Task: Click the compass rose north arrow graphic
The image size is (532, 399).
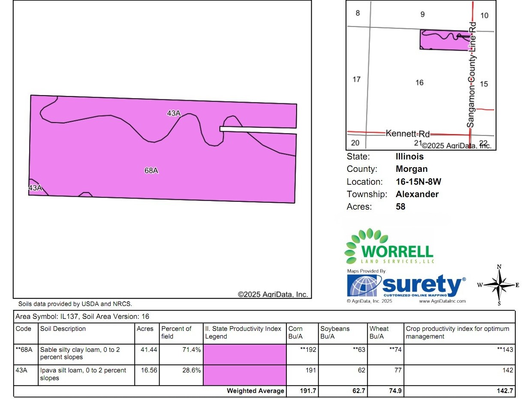Action: click(499, 285)
